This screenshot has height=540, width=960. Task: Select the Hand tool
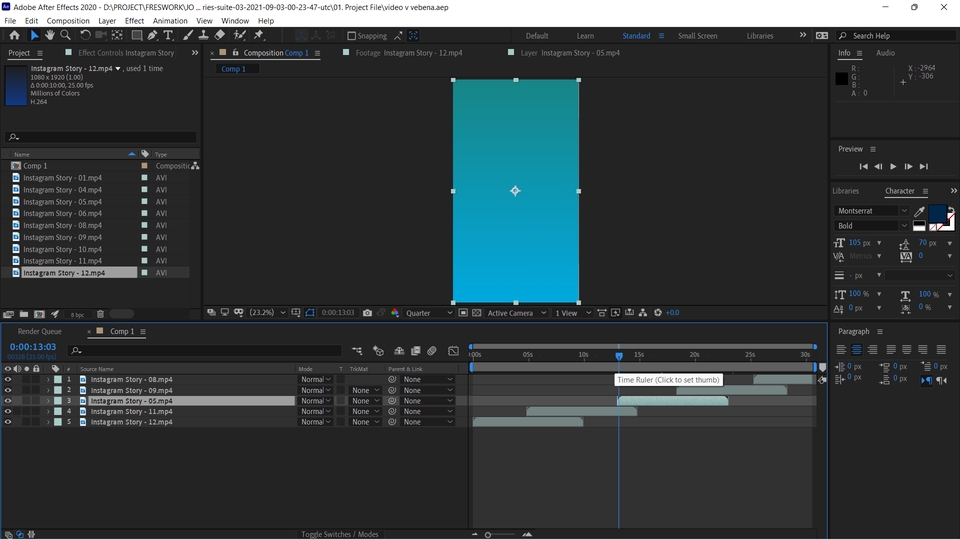tap(49, 36)
